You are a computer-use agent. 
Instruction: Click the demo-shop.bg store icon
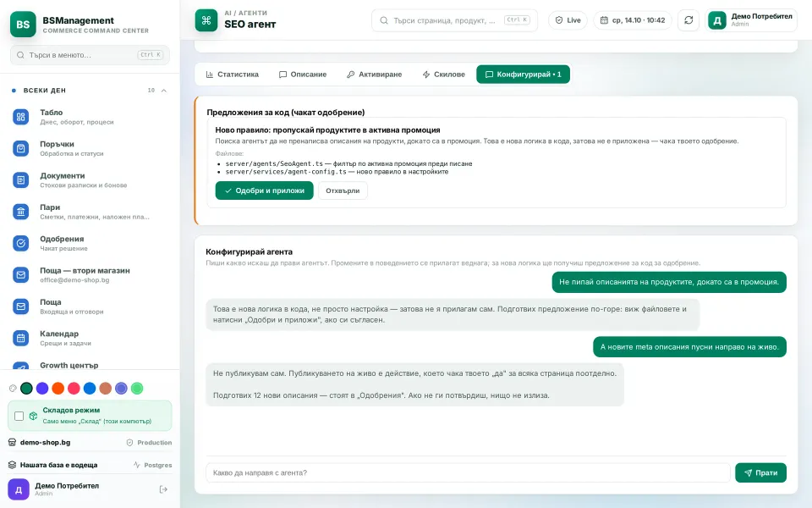coord(13,442)
